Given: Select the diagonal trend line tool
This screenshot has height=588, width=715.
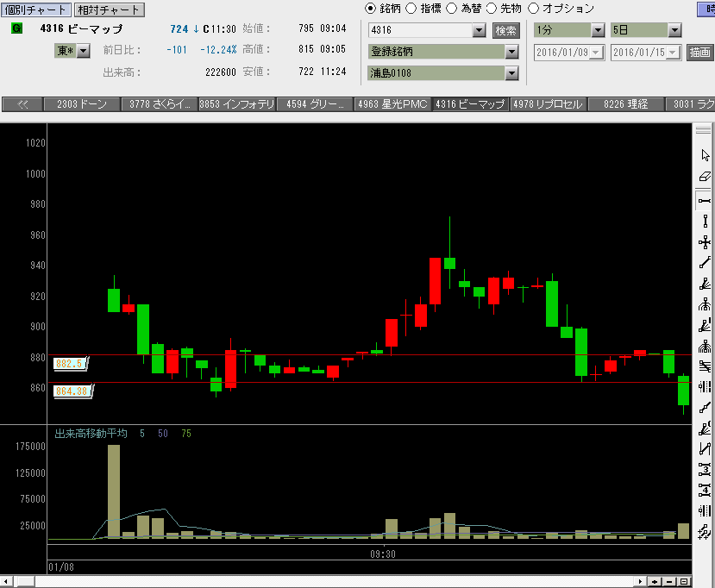Looking at the screenshot, I should (705, 263).
